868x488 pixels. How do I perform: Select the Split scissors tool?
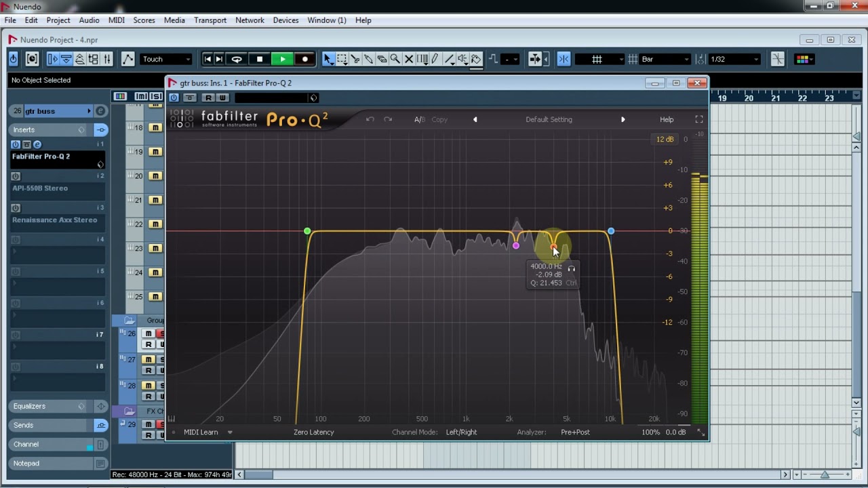coord(355,59)
